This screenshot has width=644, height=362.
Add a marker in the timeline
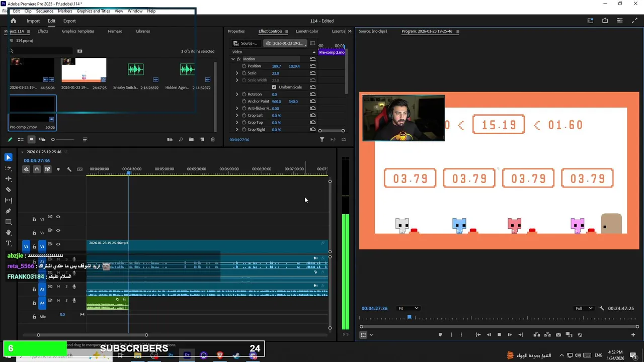tap(58, 169)
